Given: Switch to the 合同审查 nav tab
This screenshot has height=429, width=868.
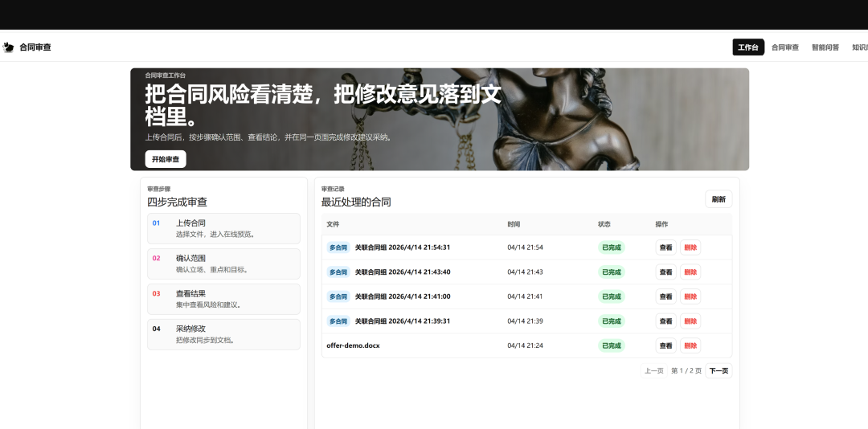Looking at the screenshot, I should tap(785, 47).
